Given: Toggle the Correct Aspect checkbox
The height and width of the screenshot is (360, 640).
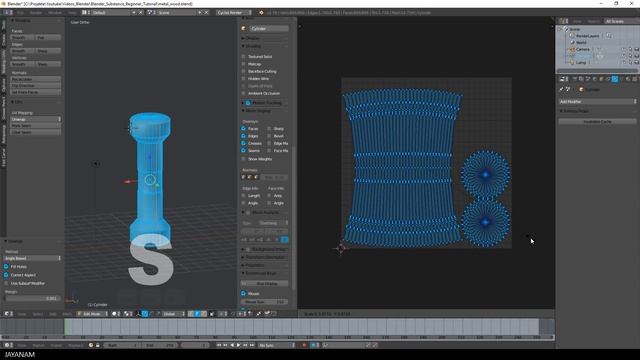Looking at the screenshot, I should 6,275.
